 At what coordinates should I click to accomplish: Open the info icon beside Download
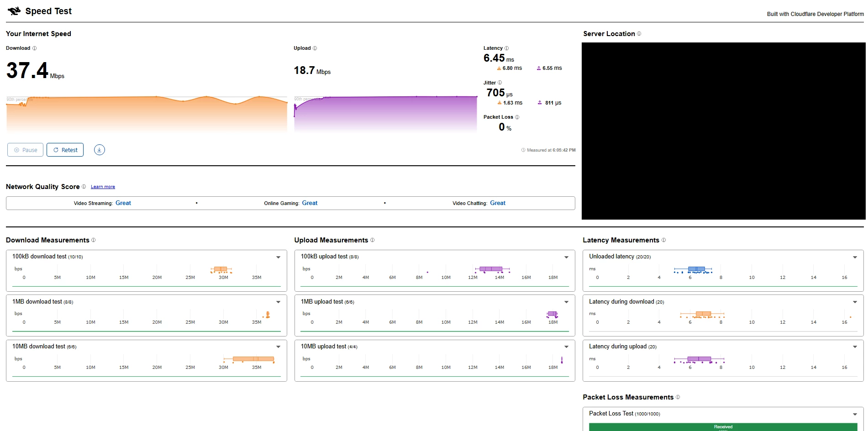[34, 48]
